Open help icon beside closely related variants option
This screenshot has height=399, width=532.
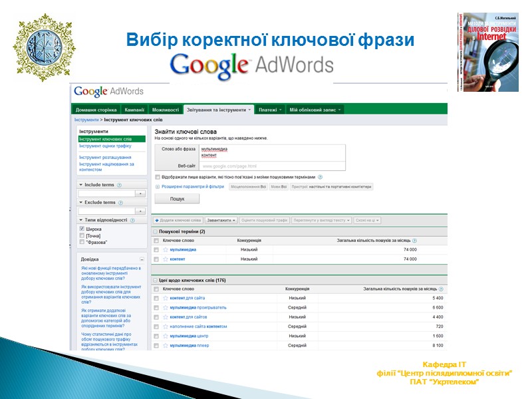pyautogui.click(x=320, y=177)
